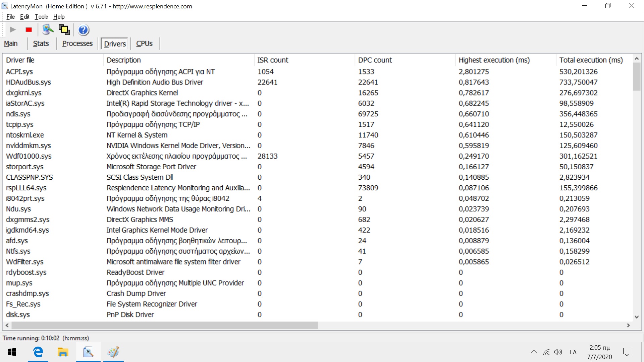Show hidden system tray icons chevron
This screenshot has width=644, height=362.
pos(534,352)
